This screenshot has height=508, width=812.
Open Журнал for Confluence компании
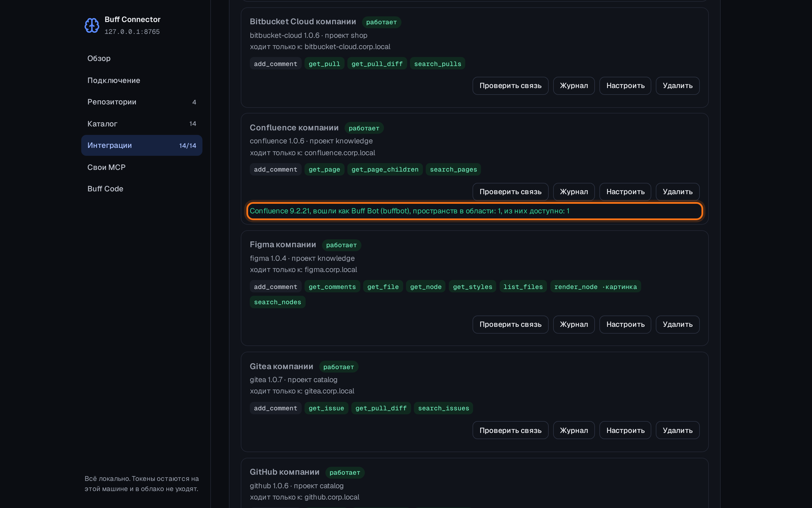point(574,192)
